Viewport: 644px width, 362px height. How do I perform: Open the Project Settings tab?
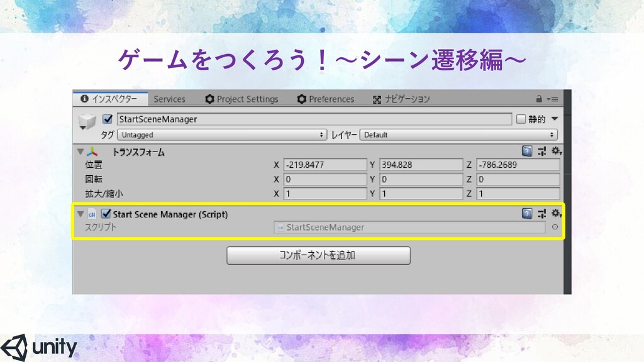242,99
